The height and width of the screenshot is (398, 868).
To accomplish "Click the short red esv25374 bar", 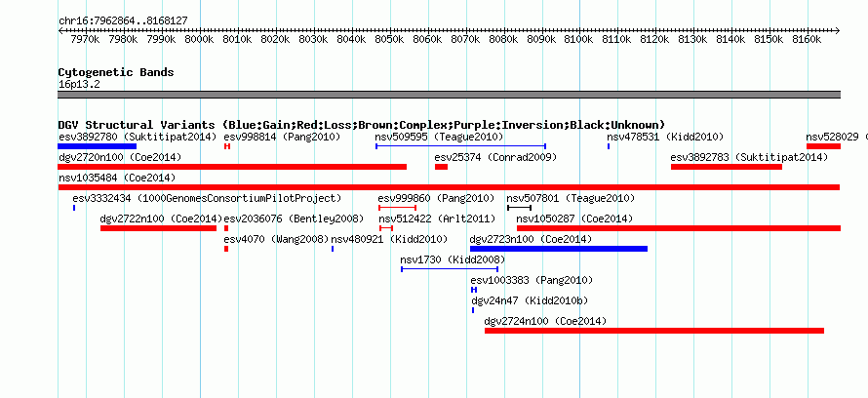I will (441, 167).
